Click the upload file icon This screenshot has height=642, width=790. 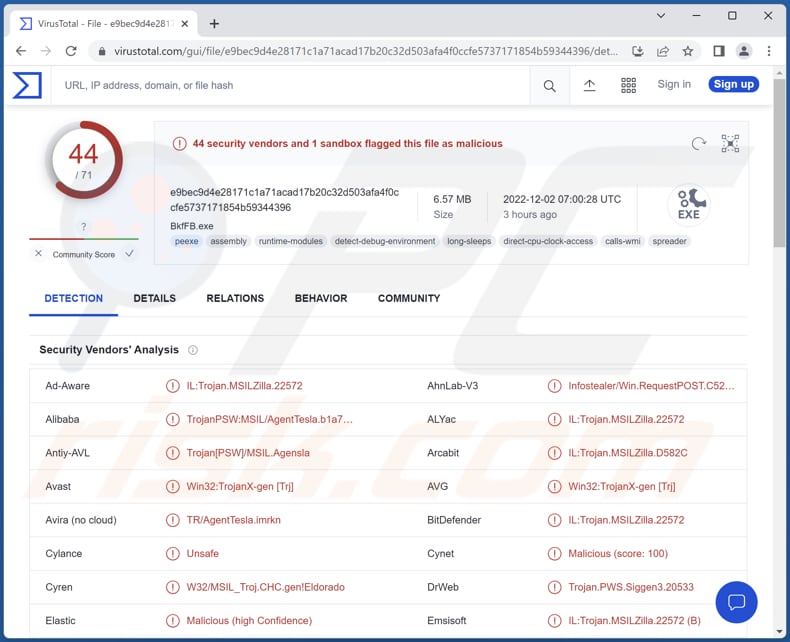590,86
